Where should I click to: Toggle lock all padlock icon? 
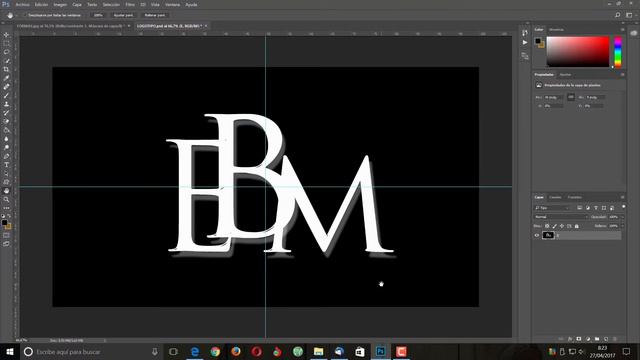[x=576, y=226]
